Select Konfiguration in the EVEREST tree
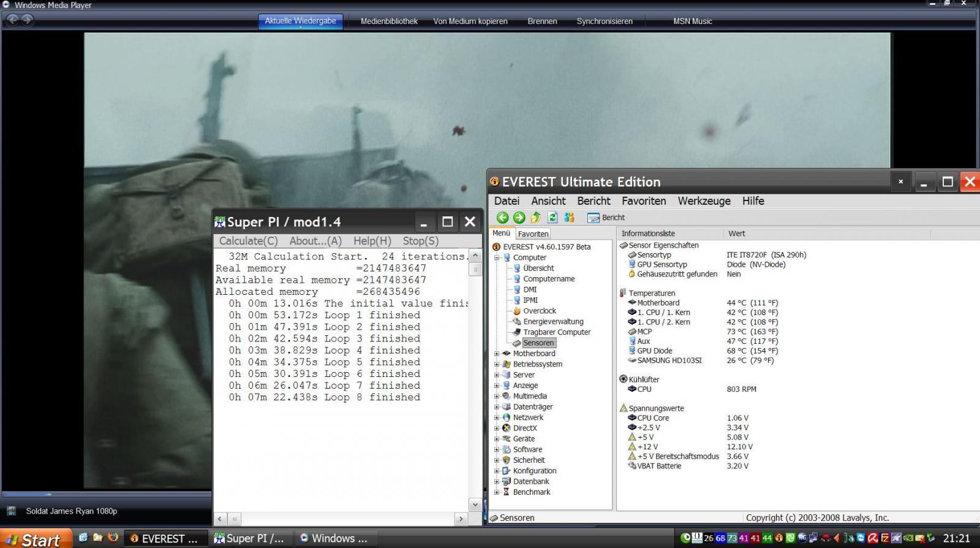This screenshot has width=980, height=548. click(530, 471)
